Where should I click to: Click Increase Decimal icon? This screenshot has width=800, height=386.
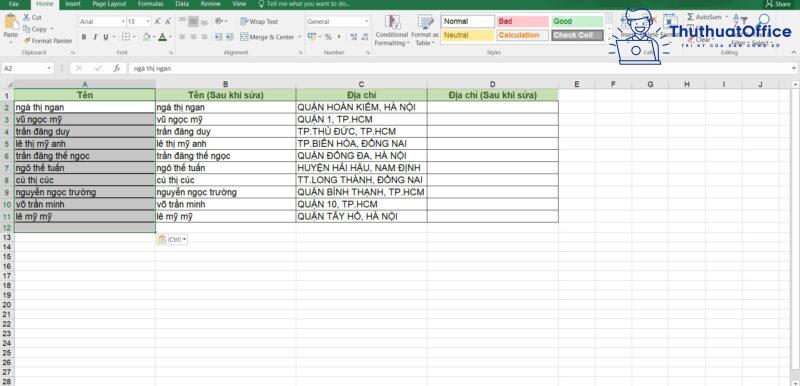tap(353, 37)
